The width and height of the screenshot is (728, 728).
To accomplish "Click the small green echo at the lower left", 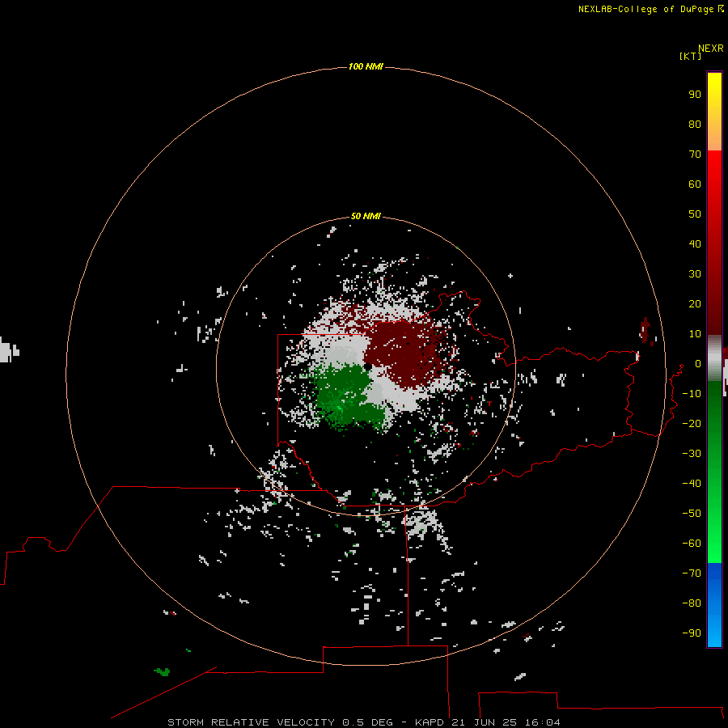I will [163, 671].
